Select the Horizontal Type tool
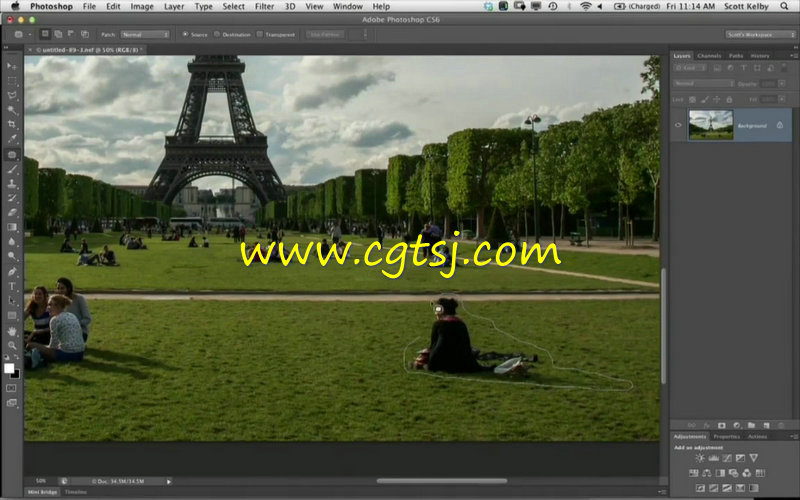This screenshot has height=500, width=800. click(x=12, y=286)
